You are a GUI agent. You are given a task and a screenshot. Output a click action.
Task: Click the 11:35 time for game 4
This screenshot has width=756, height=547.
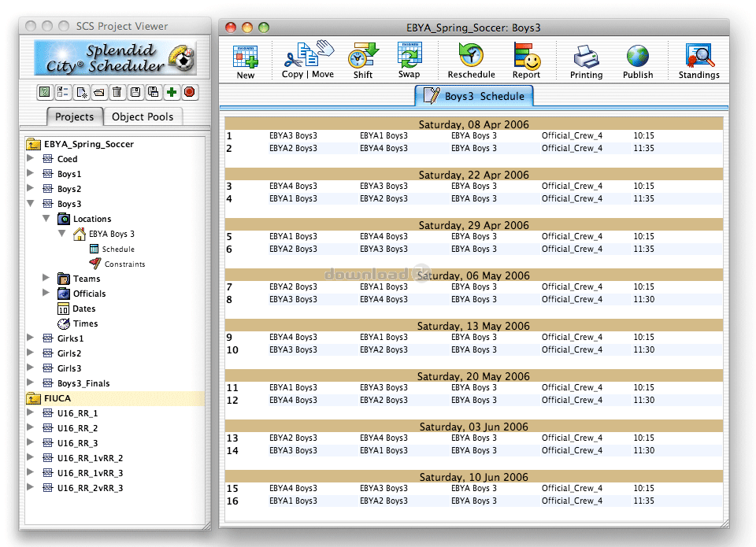(x=643, y=198)
